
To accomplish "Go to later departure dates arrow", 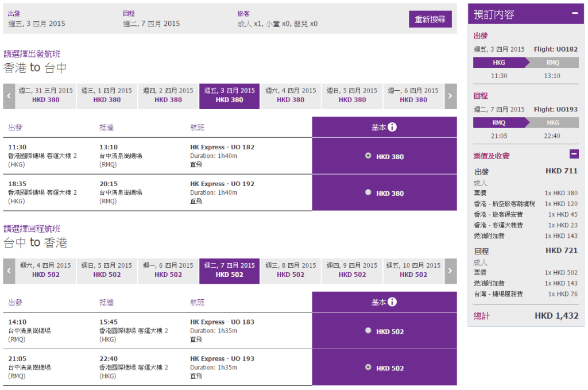I will point(451,96).
